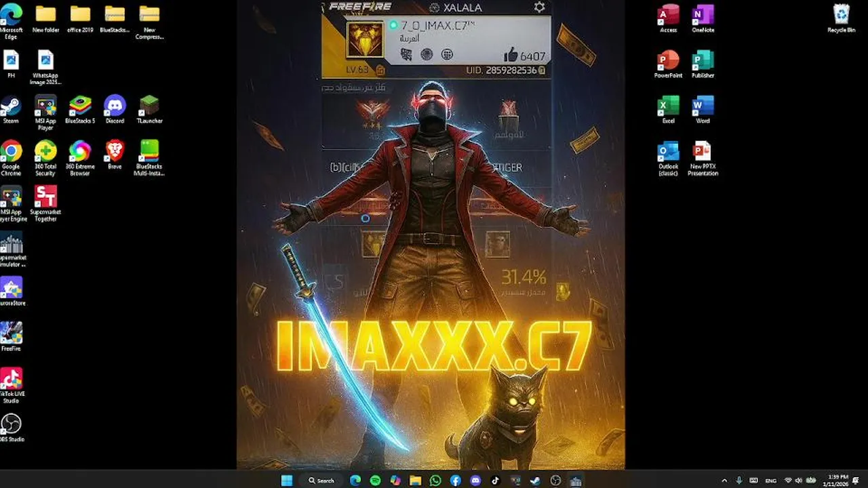The width and height of the screenshot is (868, 488).
Task: Open Edge from the taskbar
Action: click(x=355, y=481)
